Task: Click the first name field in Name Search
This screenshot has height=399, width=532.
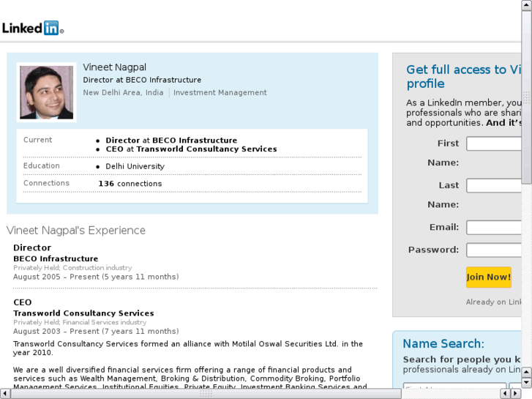Action: tap(454, 386)
